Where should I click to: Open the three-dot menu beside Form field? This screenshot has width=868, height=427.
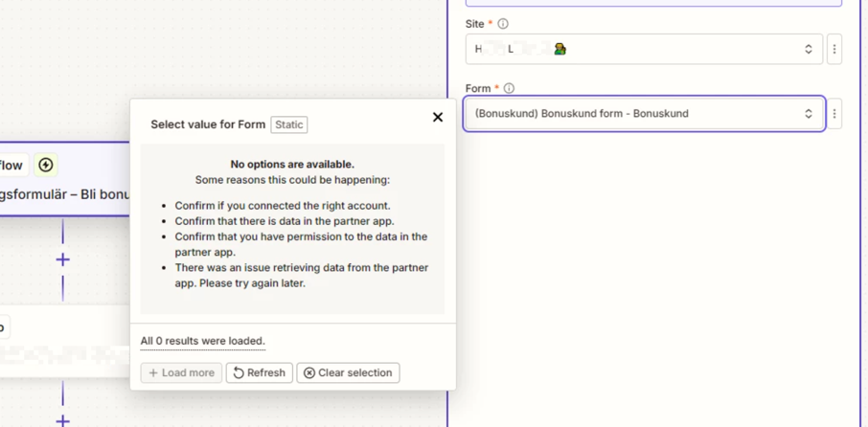click(x=834, y=114)
